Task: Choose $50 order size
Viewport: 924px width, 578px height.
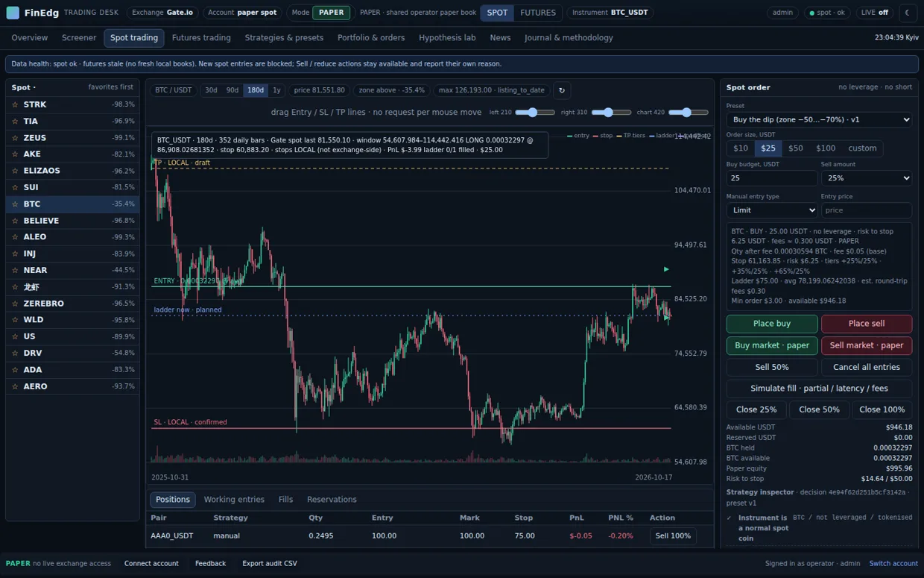Action: (x=796, y=148)
